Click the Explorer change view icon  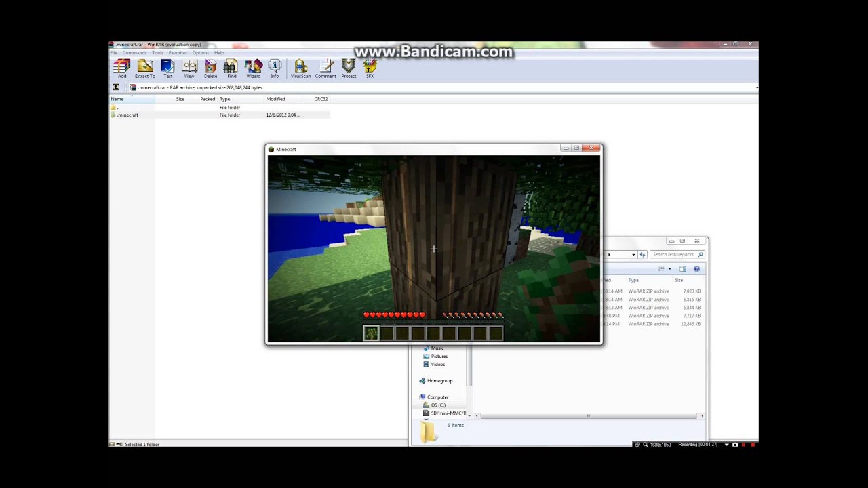click(661, 269)
